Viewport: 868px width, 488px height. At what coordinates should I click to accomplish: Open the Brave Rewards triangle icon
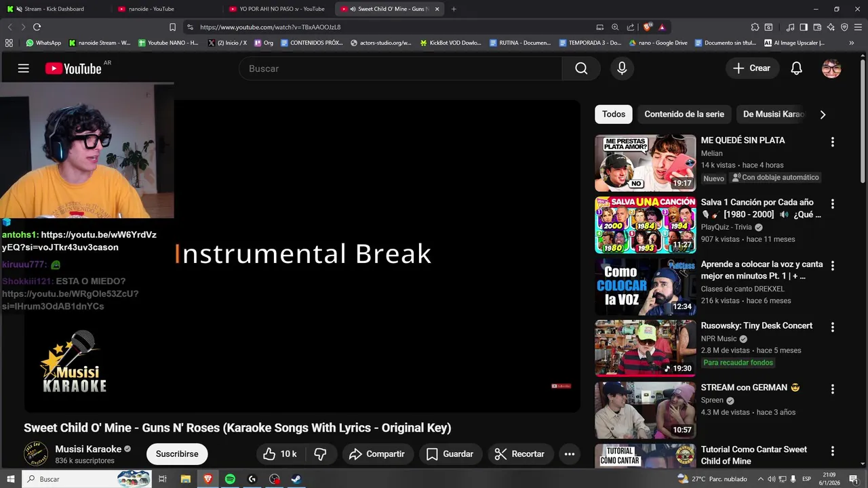[x=661, y=27]
